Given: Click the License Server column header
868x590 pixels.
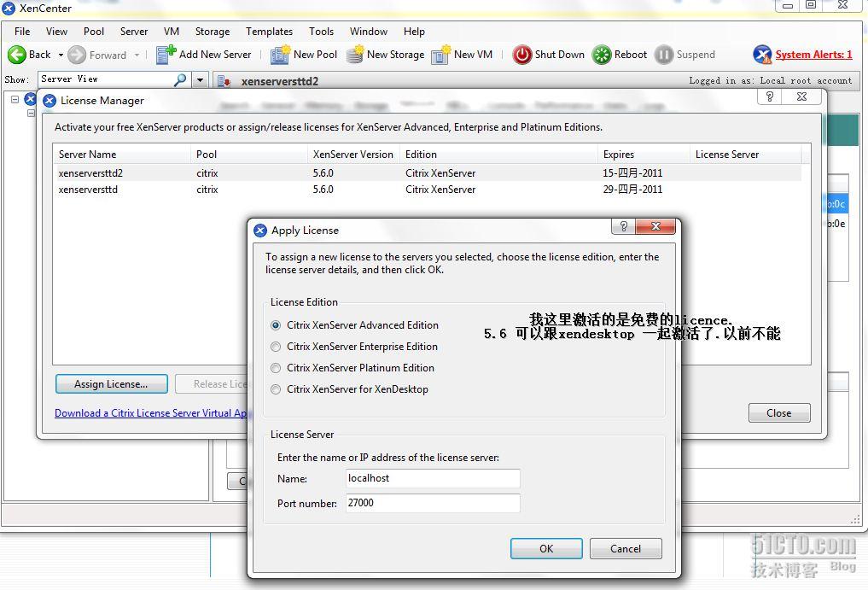Looking at the screenshot, I should pos(746,154).
